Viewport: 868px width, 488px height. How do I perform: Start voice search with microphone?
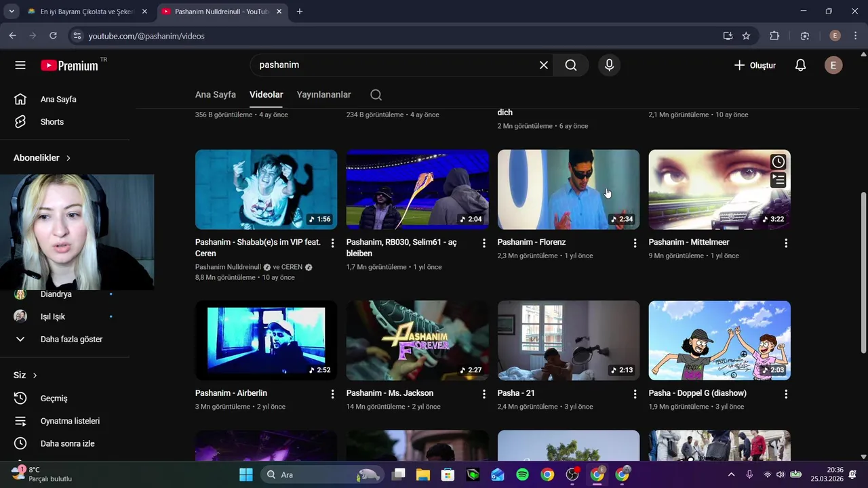[x=609, y=65]
